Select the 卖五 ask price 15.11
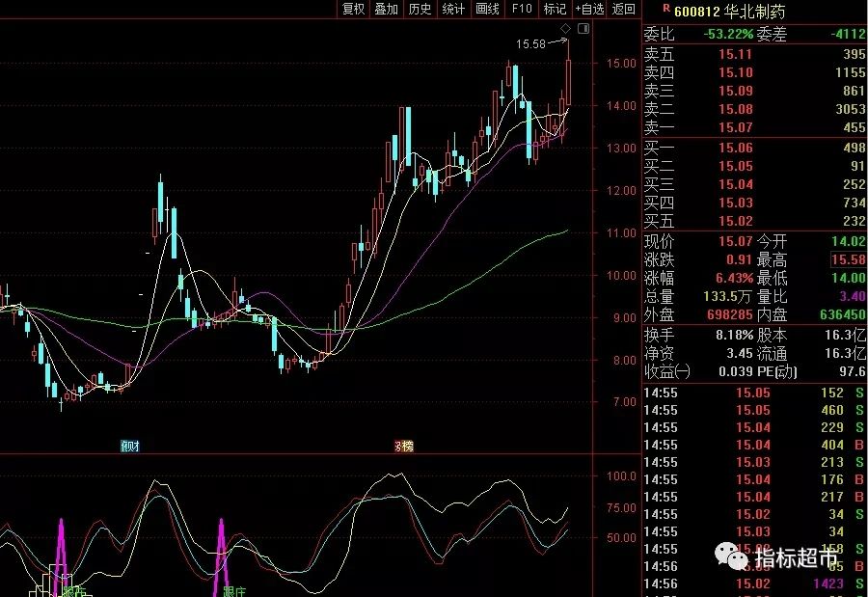This screenshot has height=597, width=868. coord(735,54)
